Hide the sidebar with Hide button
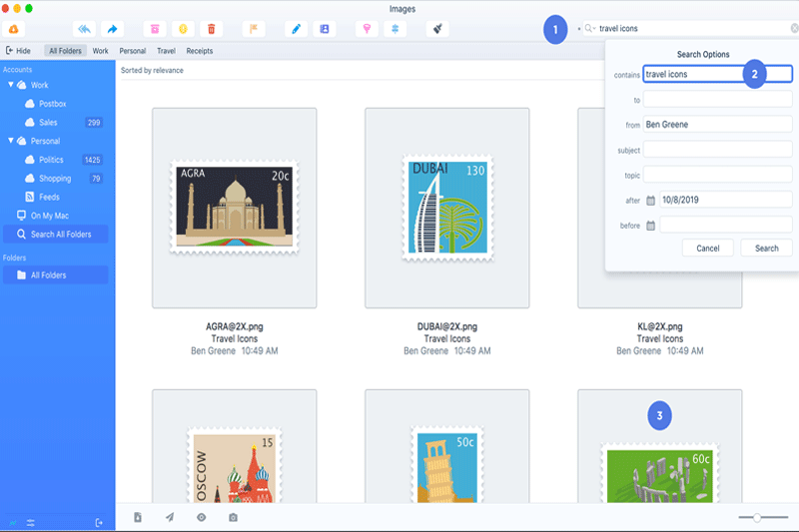Screen dimensions: 799x532 click(x=18, y=50)
